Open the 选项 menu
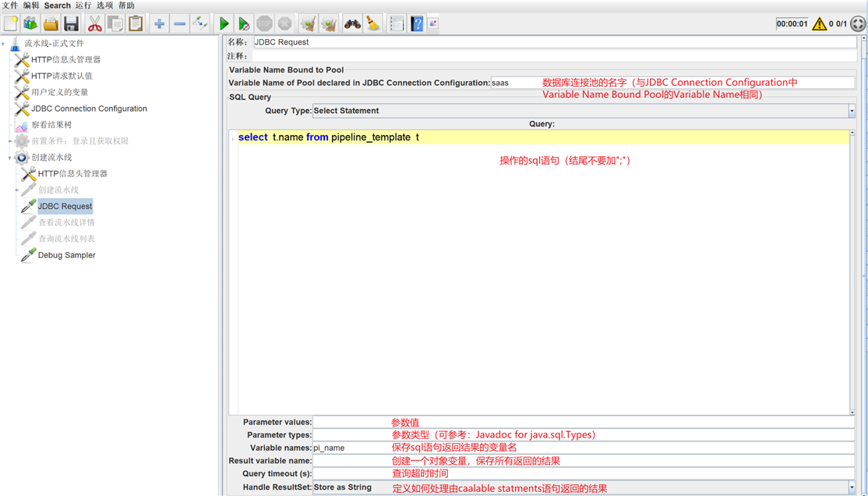This screenshot has width=868, height=496. coord(104,5)
